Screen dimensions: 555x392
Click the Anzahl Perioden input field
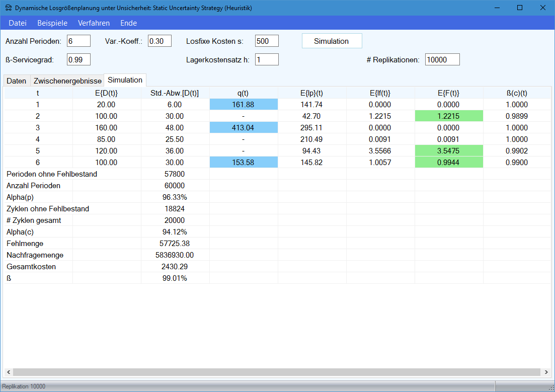click(x=78, y=41)
